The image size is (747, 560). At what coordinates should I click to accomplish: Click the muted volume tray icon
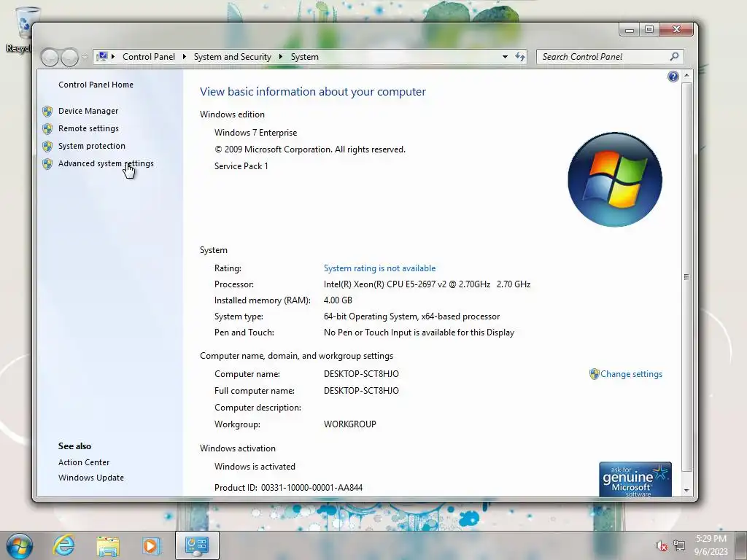pyautogui.click(x=661, y=545)
